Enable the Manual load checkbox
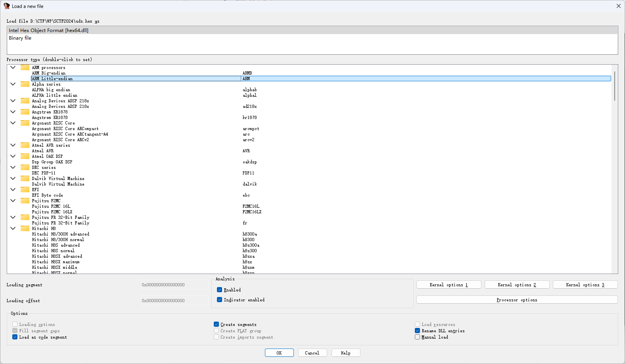Screen dimensions: 625x364 [x=417, y=337]
